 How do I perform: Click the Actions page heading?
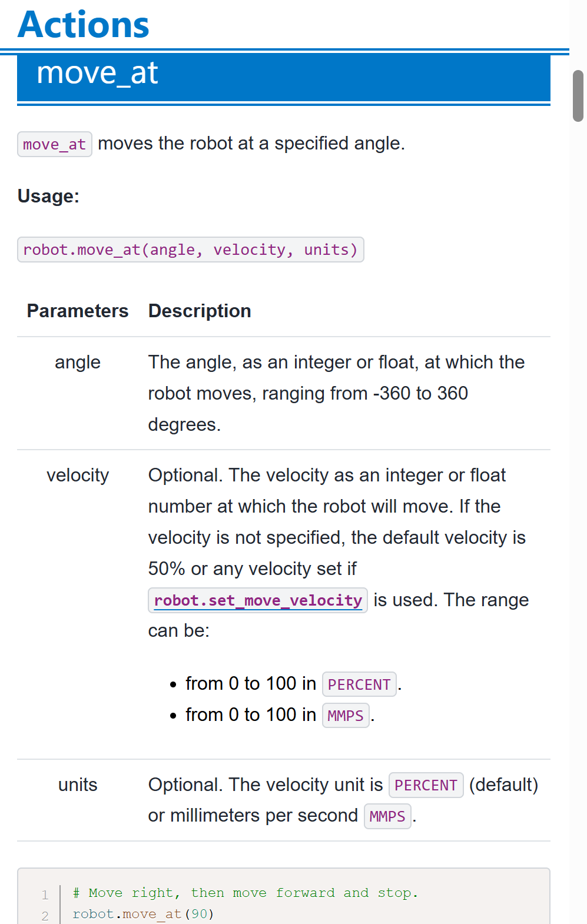coord(84,25)
